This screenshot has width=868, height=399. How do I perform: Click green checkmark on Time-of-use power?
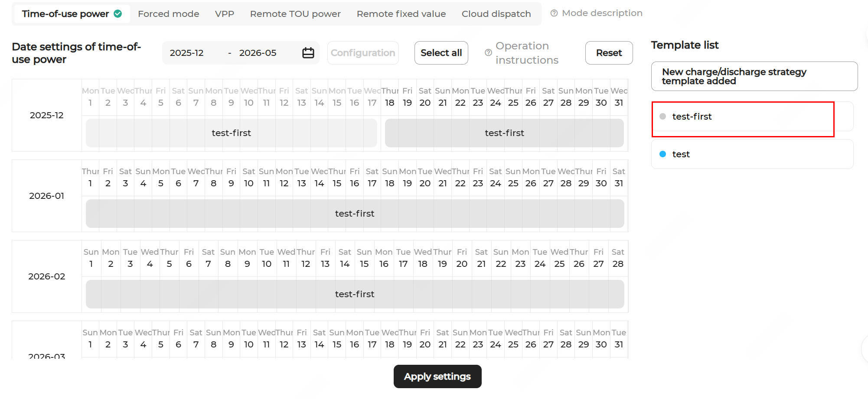click(117, 14)
